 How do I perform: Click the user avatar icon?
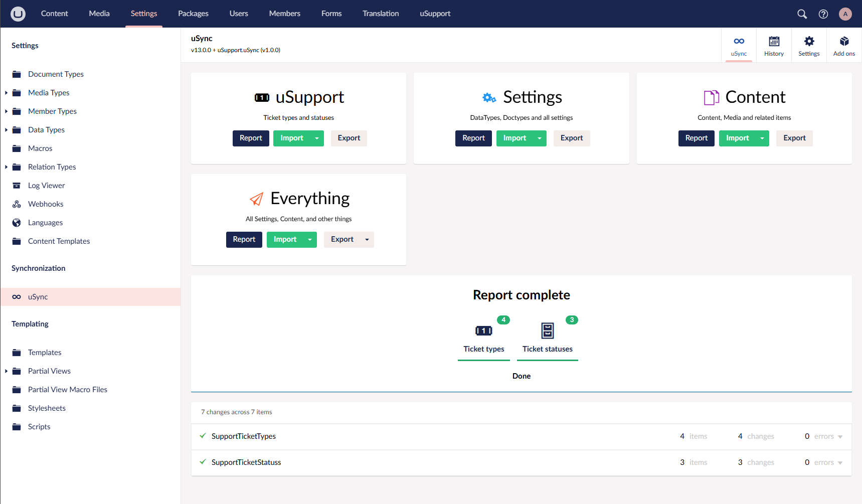845,14
